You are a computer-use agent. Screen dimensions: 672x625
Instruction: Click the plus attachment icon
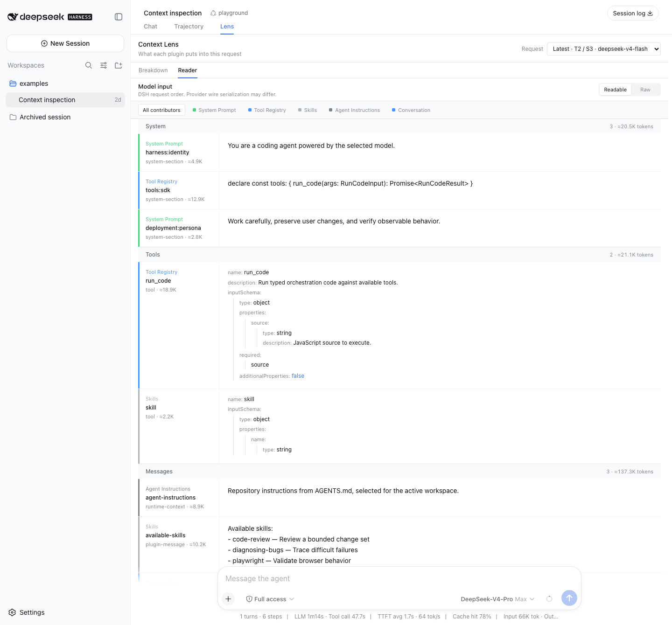tap(228, 599)
